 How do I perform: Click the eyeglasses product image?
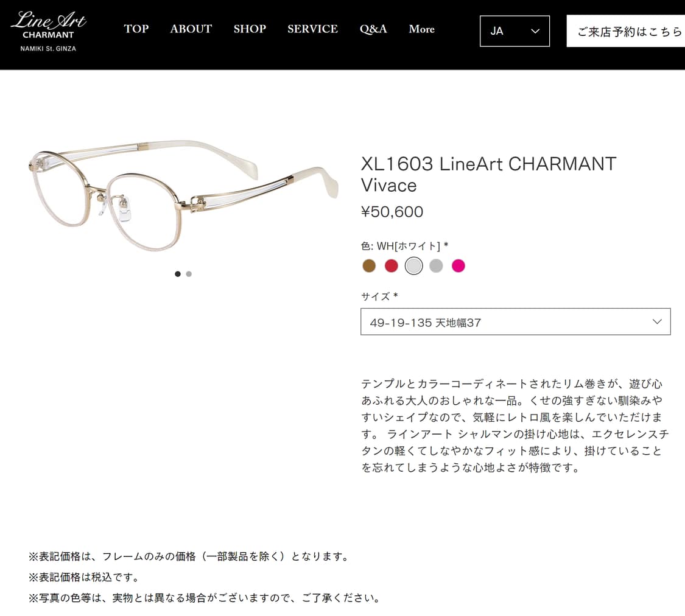point(183,194)
